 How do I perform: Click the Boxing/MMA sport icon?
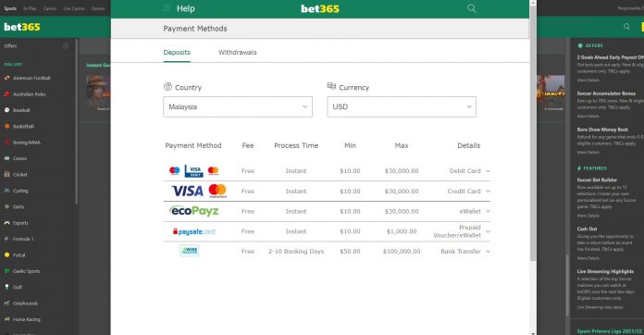click(7, 143)
